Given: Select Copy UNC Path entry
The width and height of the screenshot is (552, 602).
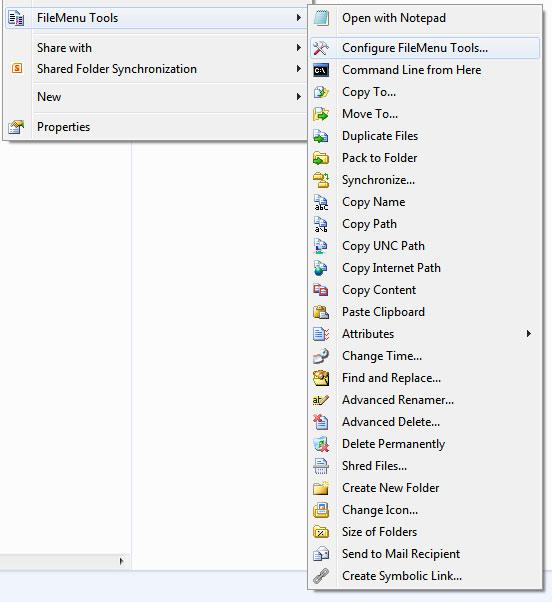Looking at the screenshot, I should point(425,246).
